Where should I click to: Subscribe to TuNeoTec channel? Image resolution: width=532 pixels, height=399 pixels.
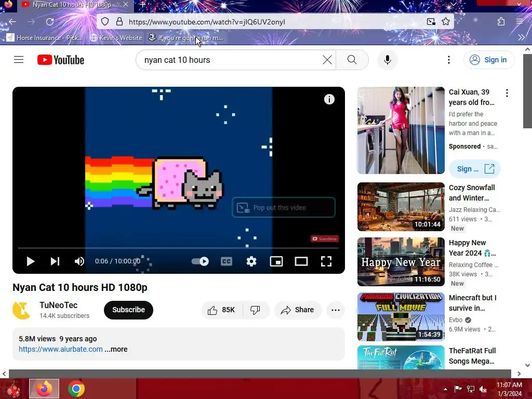click(x=129, y=310)
